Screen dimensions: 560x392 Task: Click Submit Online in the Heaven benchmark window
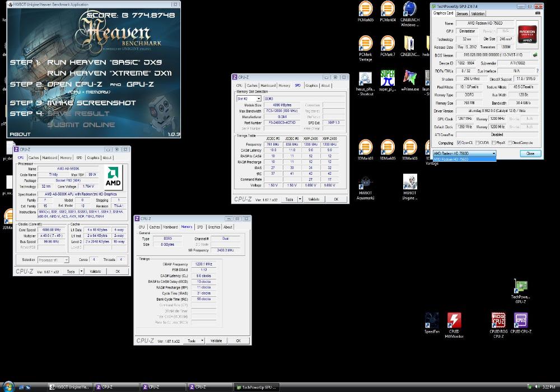[81, 124]
